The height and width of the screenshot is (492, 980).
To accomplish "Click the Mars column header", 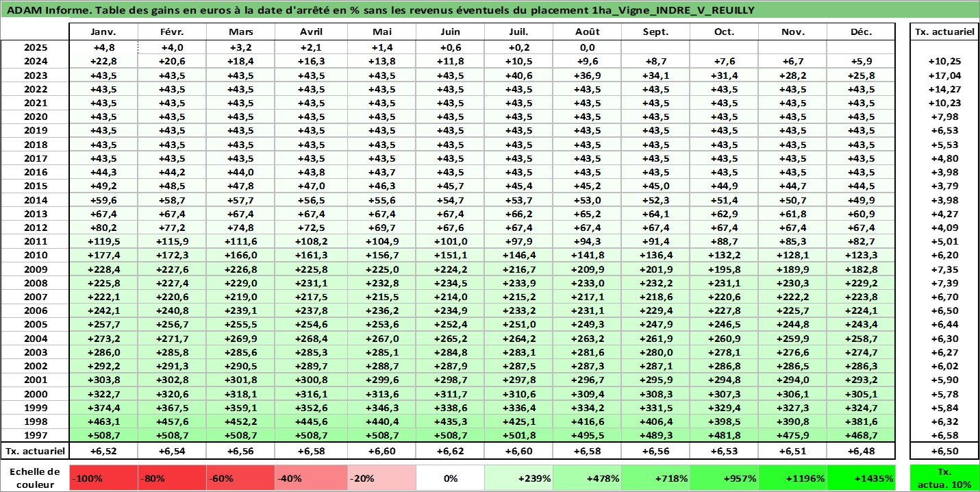I will (241, 32).
